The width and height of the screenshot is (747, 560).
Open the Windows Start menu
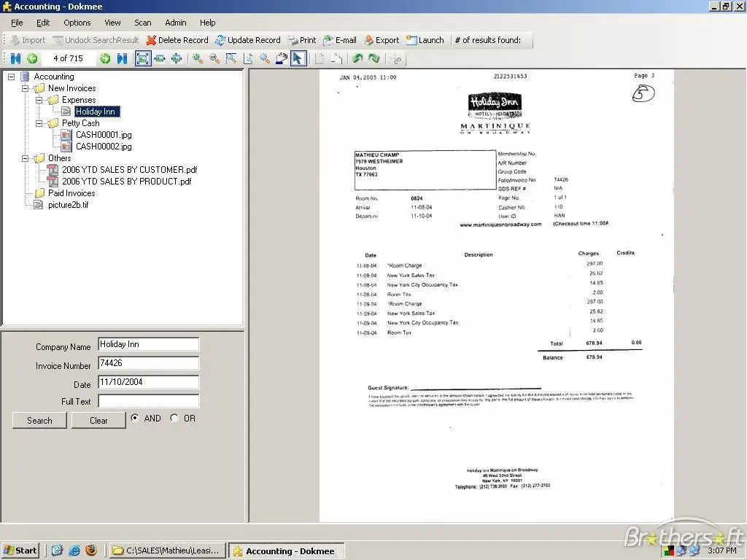point(20,551)
